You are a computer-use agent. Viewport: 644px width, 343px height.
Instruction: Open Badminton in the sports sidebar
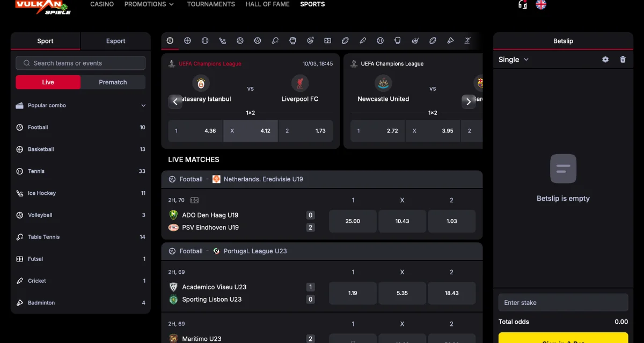pyautogui.click(x=80, y=303)
